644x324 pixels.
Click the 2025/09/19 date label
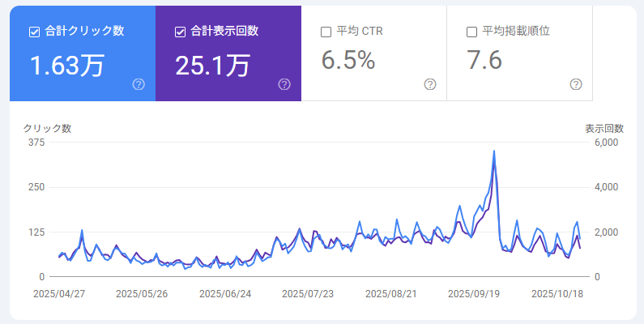[x=474, y=294]
